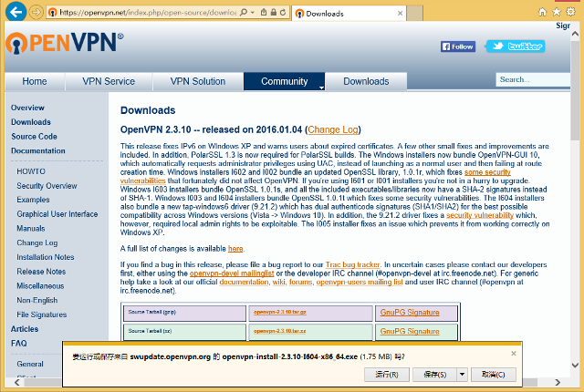Click the Cancel (取消) button
584x392 pixels.
(494, 374)
